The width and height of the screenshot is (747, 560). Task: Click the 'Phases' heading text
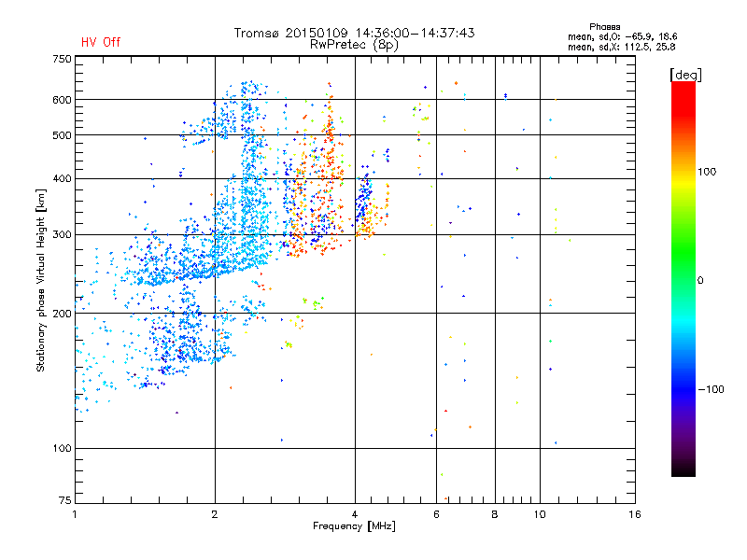coord(604,27)
